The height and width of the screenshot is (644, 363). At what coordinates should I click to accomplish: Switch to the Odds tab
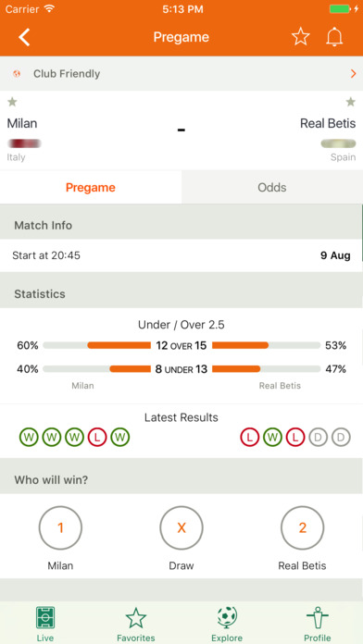[x=272, y=188]
